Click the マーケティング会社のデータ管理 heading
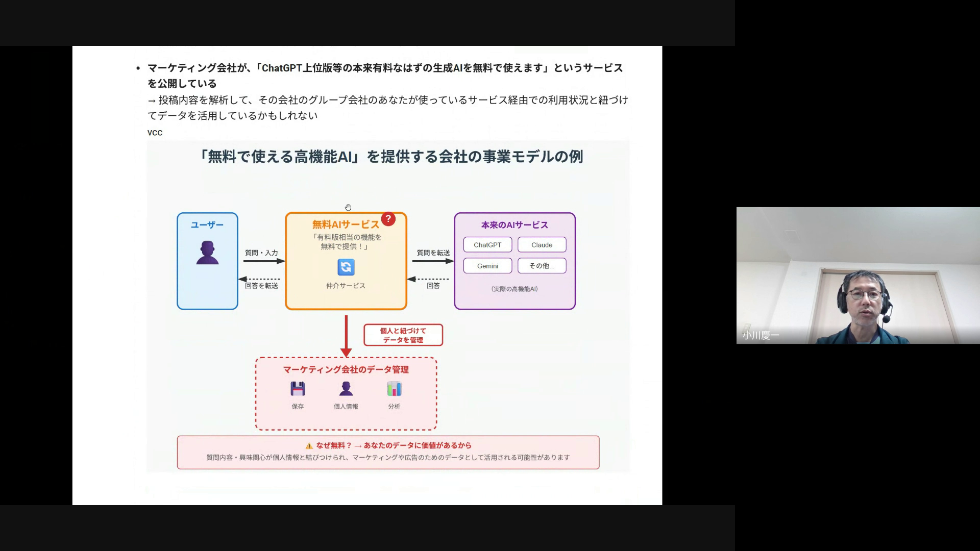Viewport: 980px width, 551px height. tap(346, 369)
